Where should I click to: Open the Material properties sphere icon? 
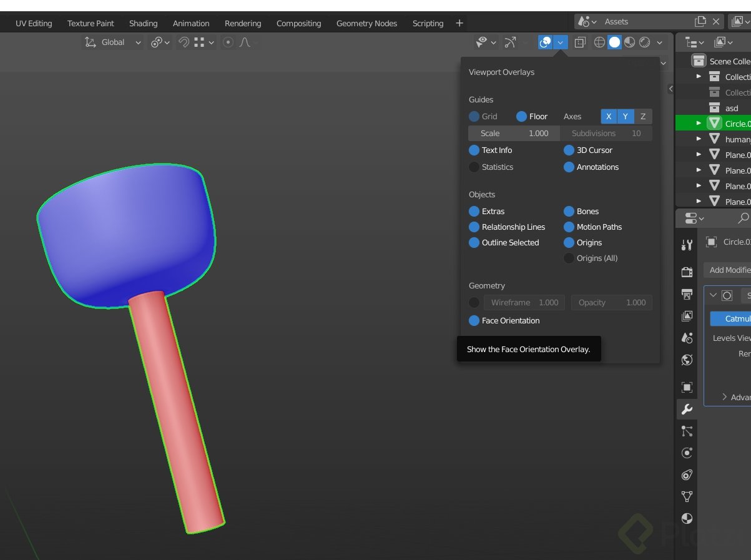tap(687, 518)
